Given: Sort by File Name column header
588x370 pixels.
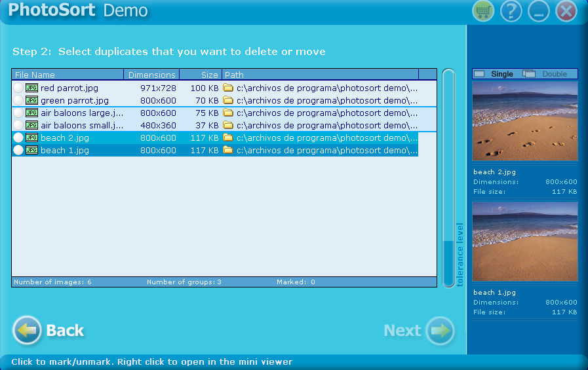Looking at the screenshot, I should point(68,75).
